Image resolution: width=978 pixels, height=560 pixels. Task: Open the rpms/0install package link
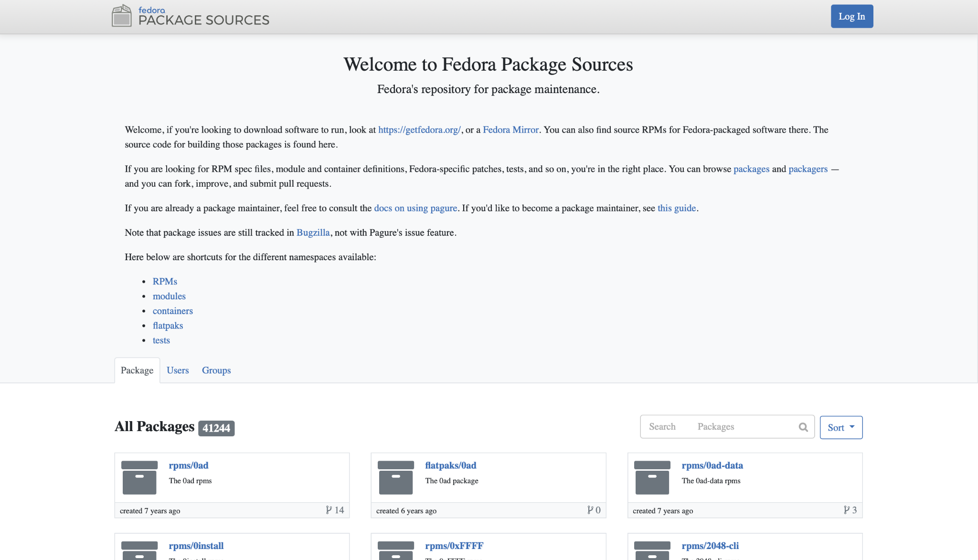(196, 546)
